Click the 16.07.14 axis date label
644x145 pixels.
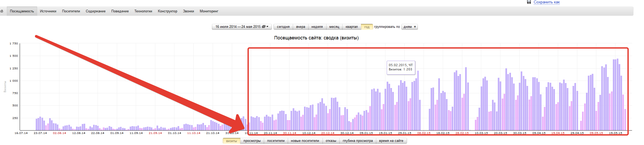21,133
